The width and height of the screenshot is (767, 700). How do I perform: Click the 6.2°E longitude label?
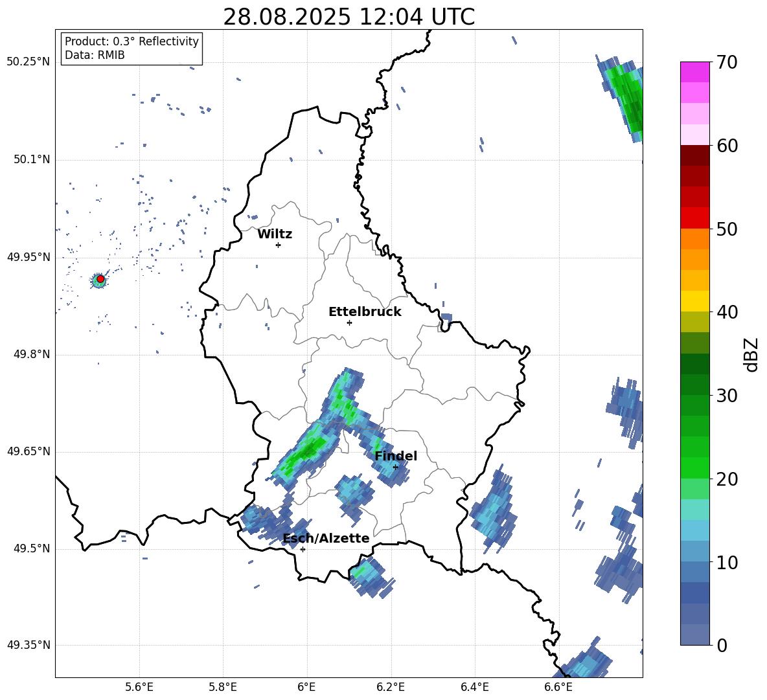[x=391, y=687]
